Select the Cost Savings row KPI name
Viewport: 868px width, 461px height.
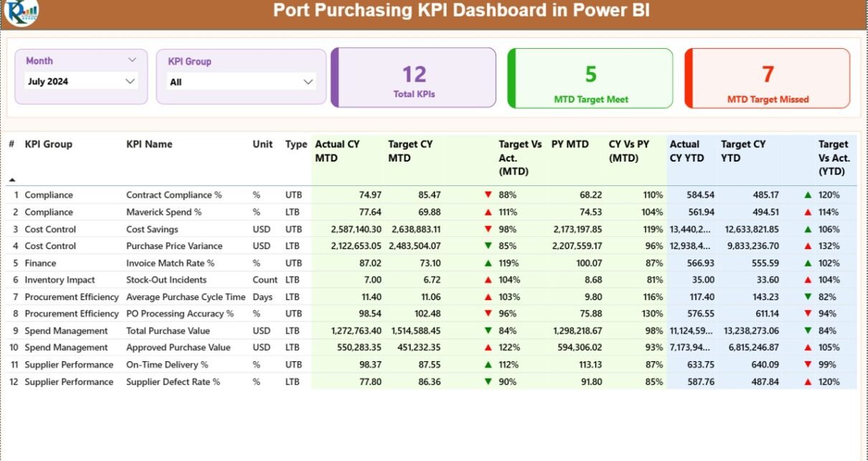(x=152, y=229)
